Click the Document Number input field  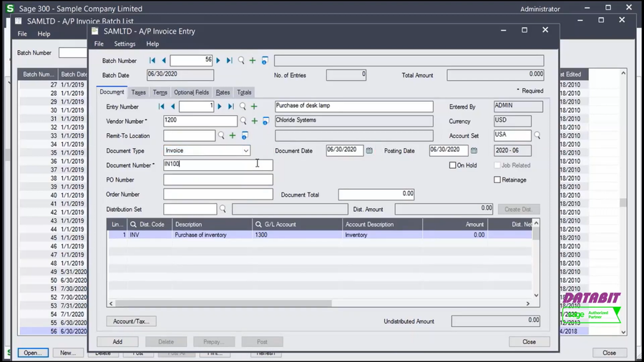[x=218, y=165]
